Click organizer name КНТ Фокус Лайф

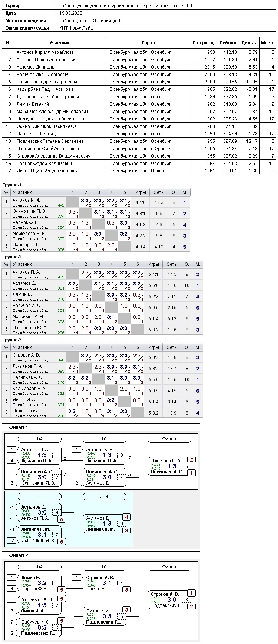click(x=76, y=28)
